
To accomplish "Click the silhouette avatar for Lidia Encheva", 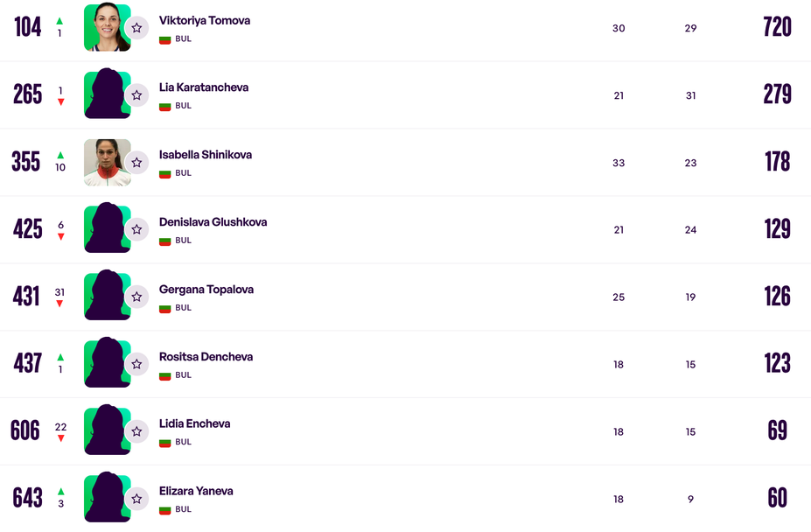I will [x=105, y=430].
